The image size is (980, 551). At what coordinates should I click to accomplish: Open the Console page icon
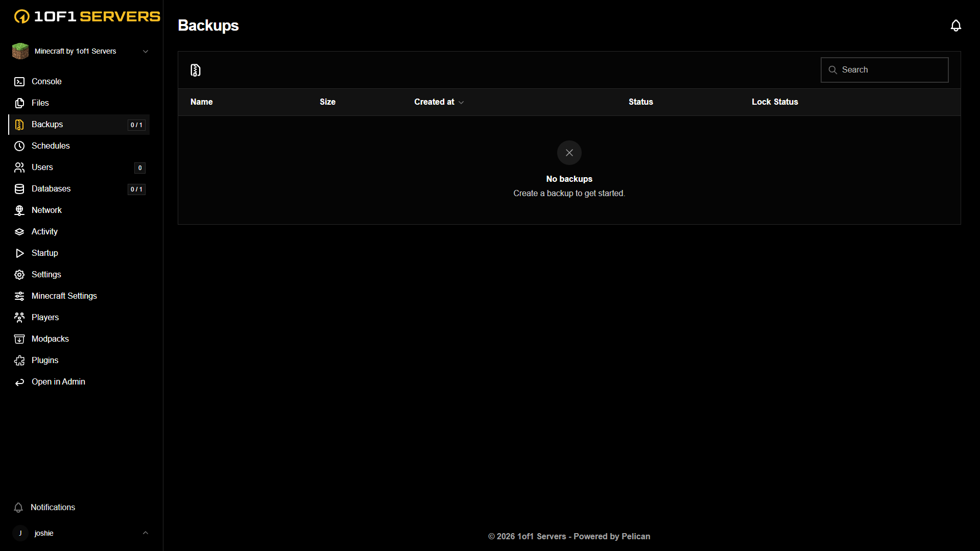pyautogui.click(x=19, y=82)
